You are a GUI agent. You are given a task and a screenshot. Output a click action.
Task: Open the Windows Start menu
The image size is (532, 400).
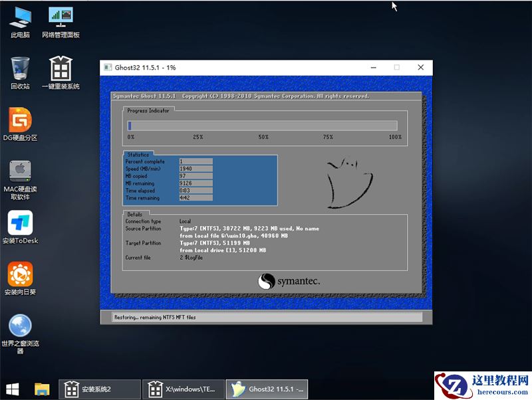coord(11,389)
